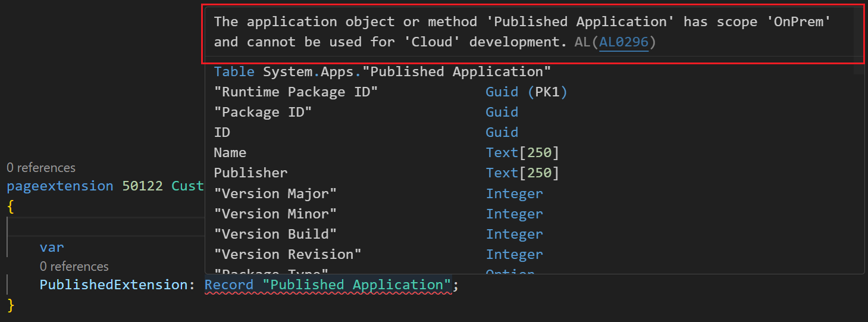868x322 pixels.
Task: Click Integer type beside "Version Revision"
Action: point(514,254)
